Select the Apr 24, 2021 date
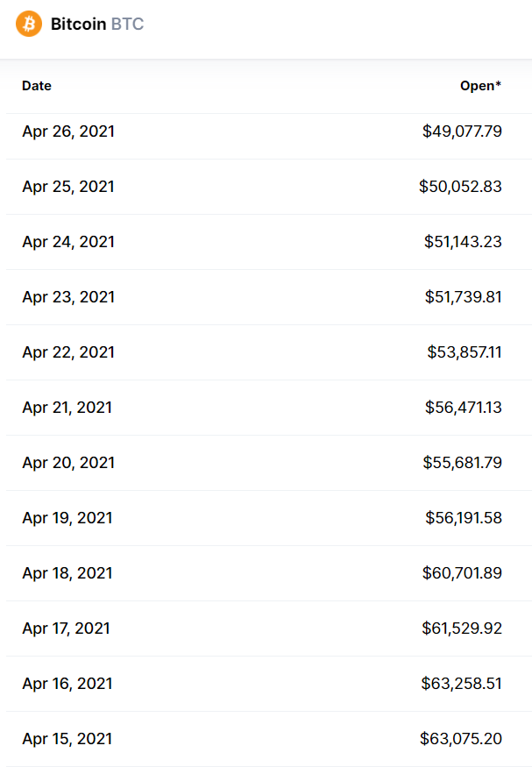 [68, 242]
